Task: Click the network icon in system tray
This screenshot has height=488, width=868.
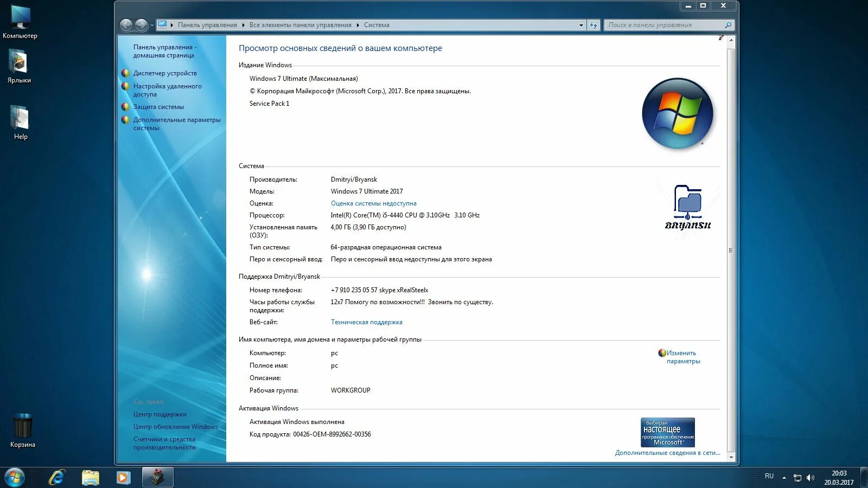Action: tap(797, 478)
